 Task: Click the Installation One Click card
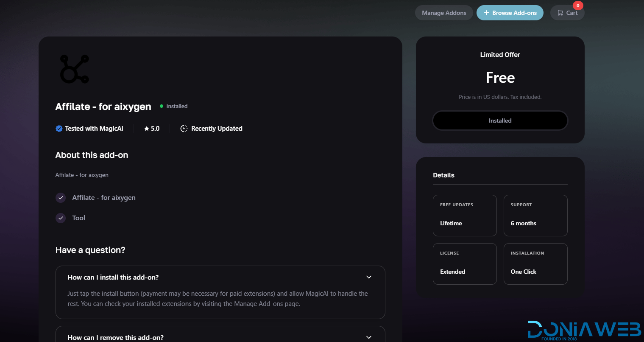tap(535, 264)
